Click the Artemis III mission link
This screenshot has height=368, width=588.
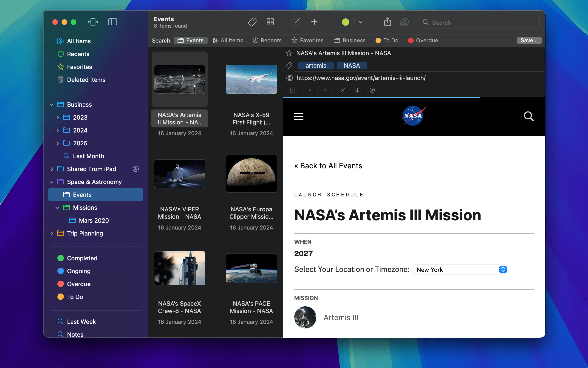click(341, 317)
